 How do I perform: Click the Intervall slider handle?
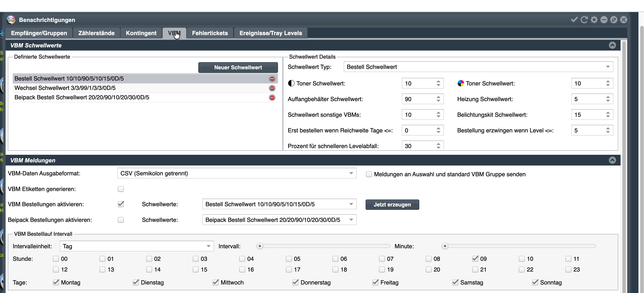click(x=260, y=246)
